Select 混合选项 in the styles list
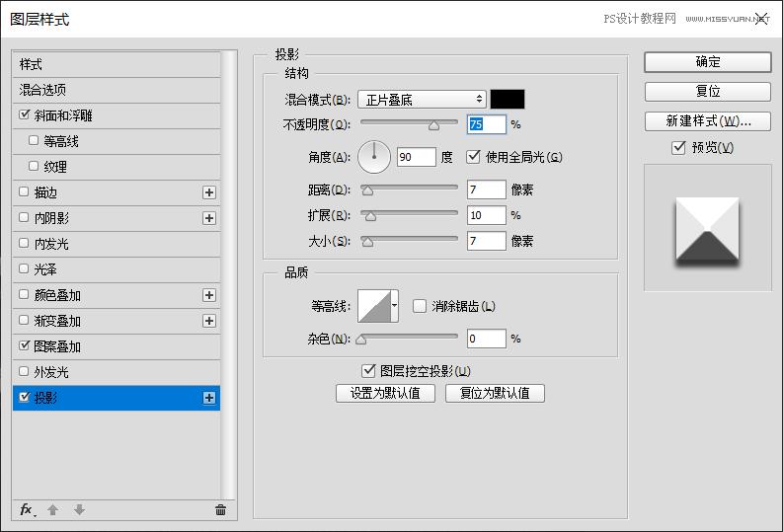The width and height of the screenshot is (783, 532). tap(117, 90)
